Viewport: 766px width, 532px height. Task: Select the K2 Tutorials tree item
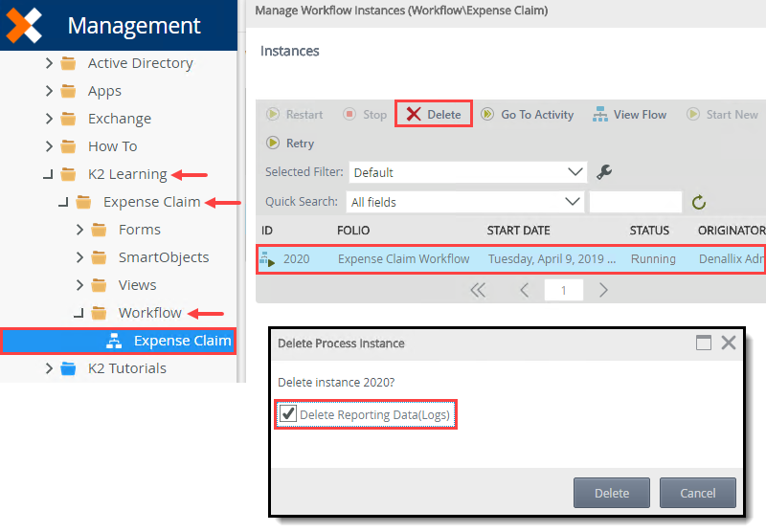click(127, 368)
